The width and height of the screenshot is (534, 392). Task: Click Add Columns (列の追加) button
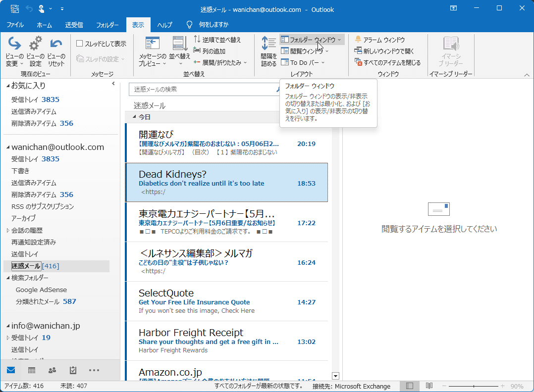(210, 51)
